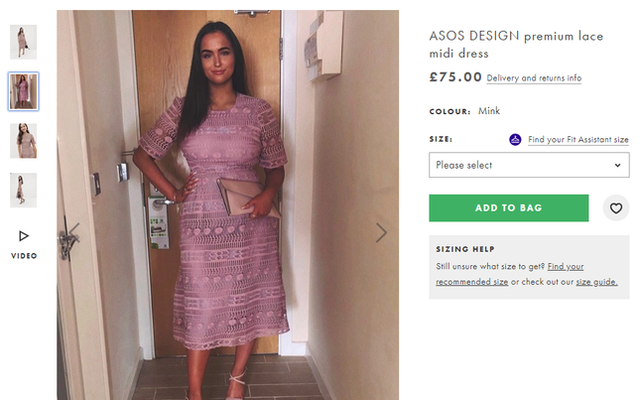Click the green Add to Bag button
Screen dimensions: 640x400
pyautogui.click(x=508, y=208)
